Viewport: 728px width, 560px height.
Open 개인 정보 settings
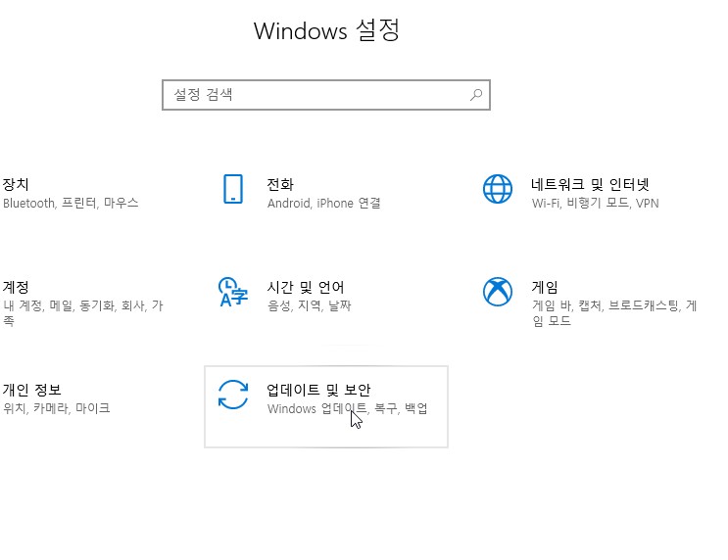[31, 390]
